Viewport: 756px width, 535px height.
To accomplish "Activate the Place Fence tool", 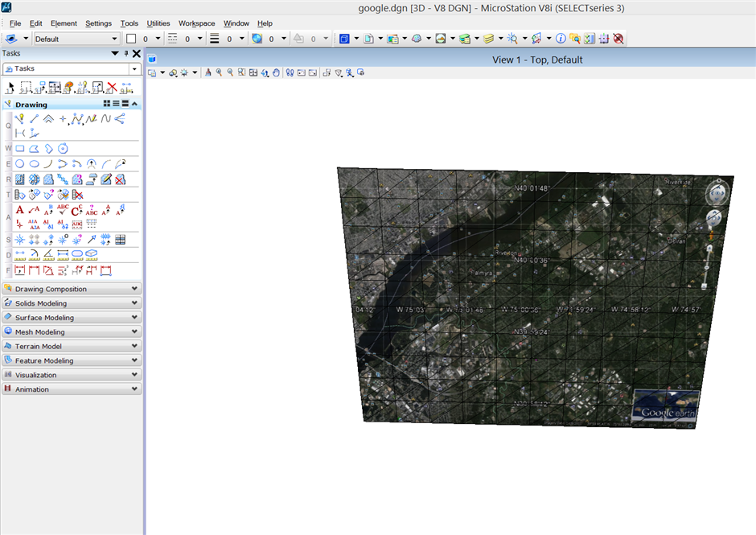I will tap(26, 88).
